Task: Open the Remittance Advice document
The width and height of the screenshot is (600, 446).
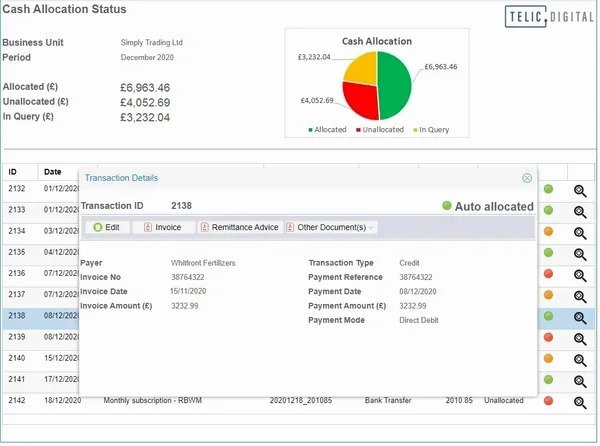Action: 238,227
